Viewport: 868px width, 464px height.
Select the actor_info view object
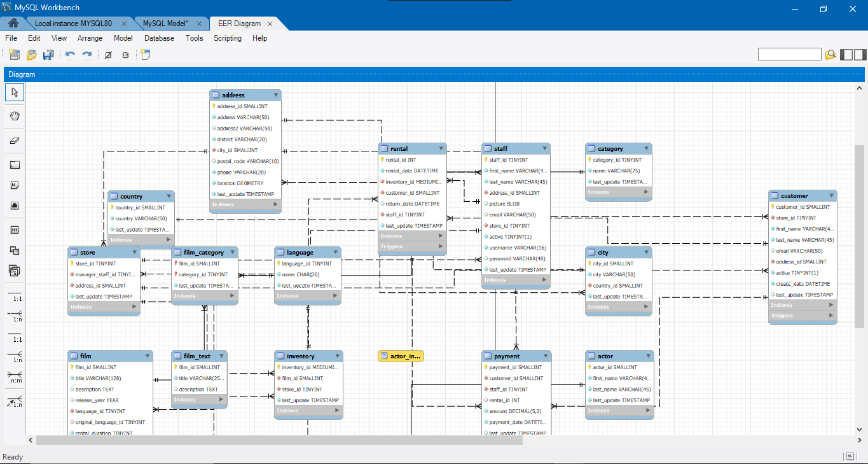(401, 356)
